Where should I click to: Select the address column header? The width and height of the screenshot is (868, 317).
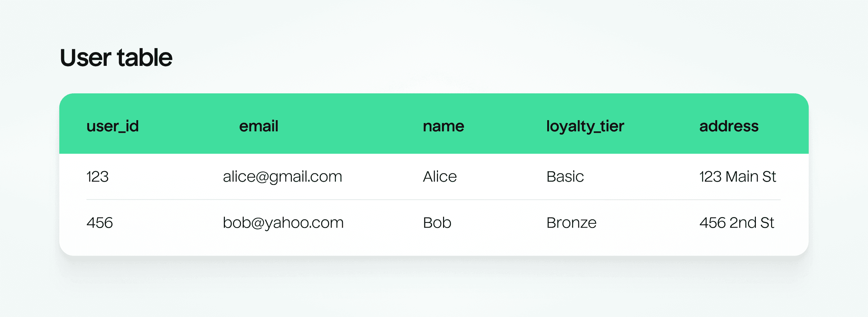coord(729,126)
